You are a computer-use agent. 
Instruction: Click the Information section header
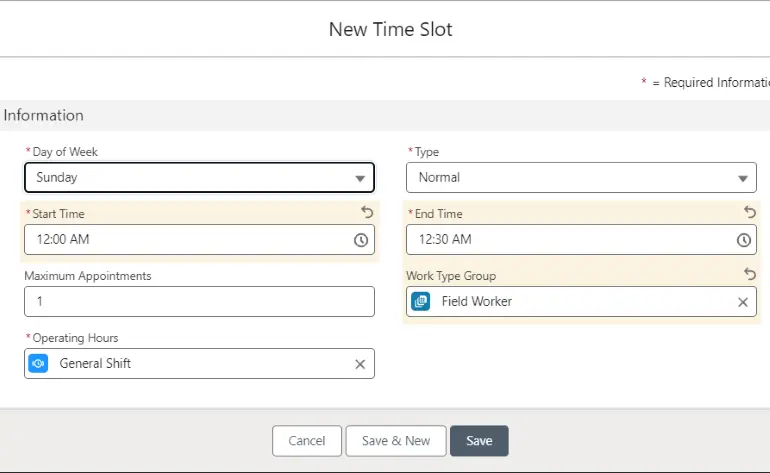(44, 115)
